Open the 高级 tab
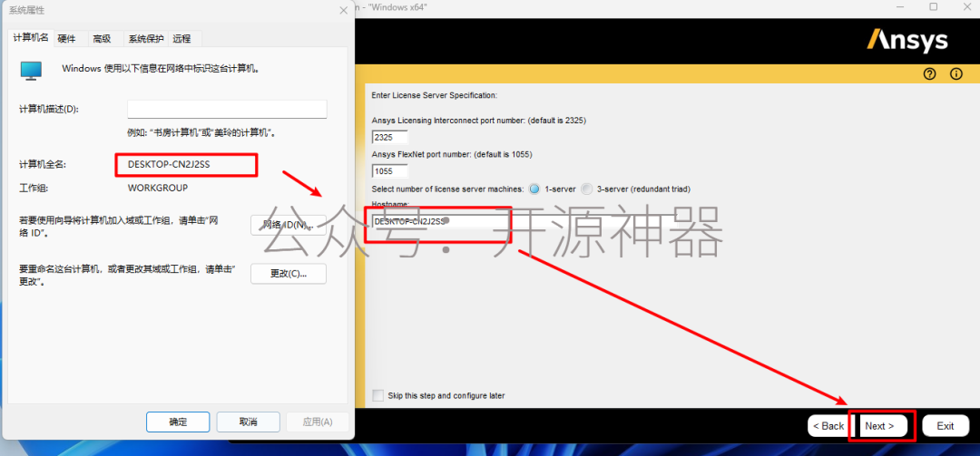 coord(102,39)
